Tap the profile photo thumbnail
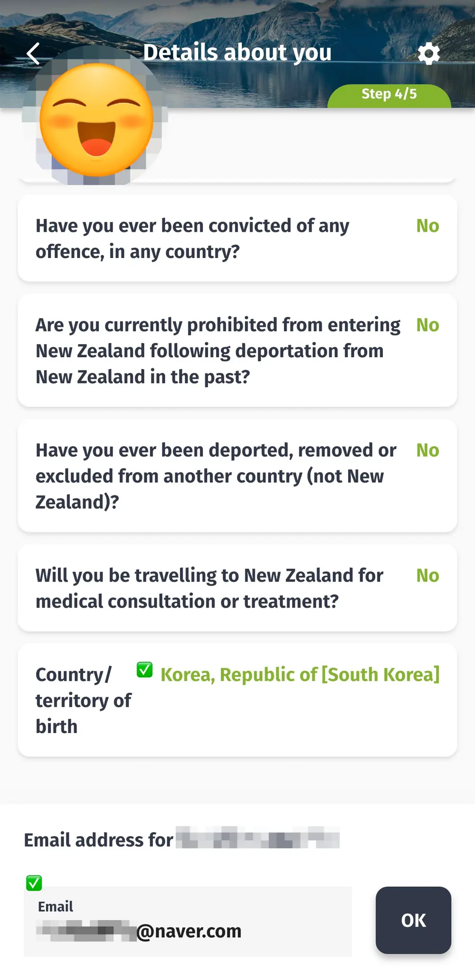 point(96,115)
